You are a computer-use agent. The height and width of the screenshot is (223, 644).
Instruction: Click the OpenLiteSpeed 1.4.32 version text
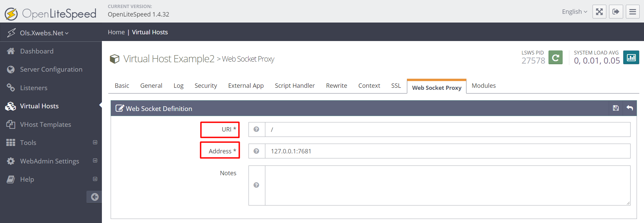(139, 14)
